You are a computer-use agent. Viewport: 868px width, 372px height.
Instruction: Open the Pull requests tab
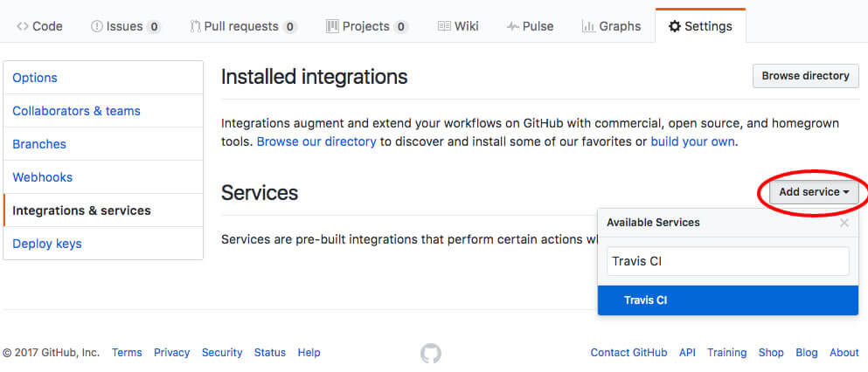point(244,26)
